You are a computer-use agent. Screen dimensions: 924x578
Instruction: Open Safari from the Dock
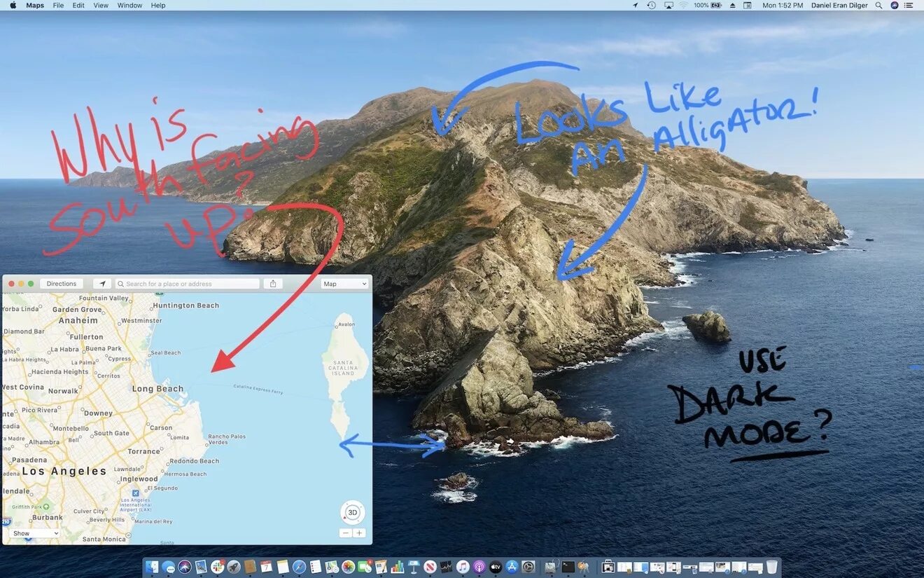(x=299, y=566)
